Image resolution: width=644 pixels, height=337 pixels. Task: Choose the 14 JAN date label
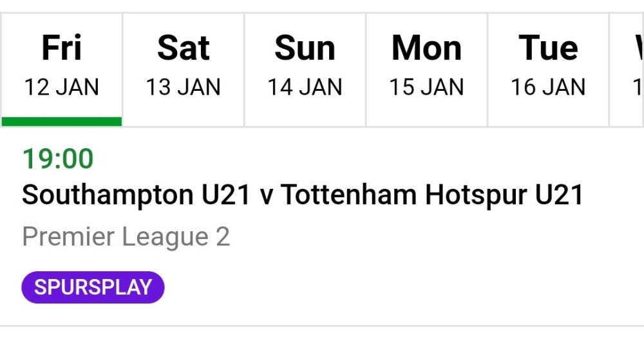tap(305, 87)
